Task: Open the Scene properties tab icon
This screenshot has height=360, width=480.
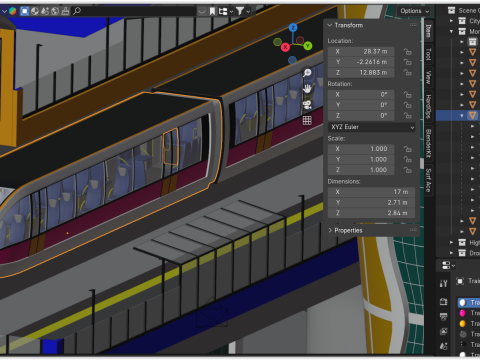Action: tap(443, 347)
